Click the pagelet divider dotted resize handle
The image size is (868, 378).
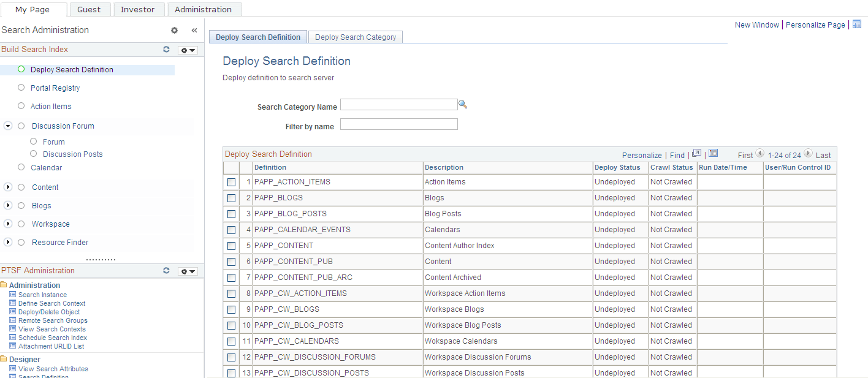pos(101,260)
